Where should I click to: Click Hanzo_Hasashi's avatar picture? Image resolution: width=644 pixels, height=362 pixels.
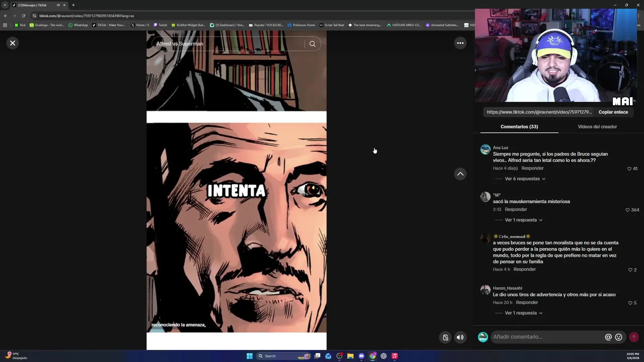[485, 290]
